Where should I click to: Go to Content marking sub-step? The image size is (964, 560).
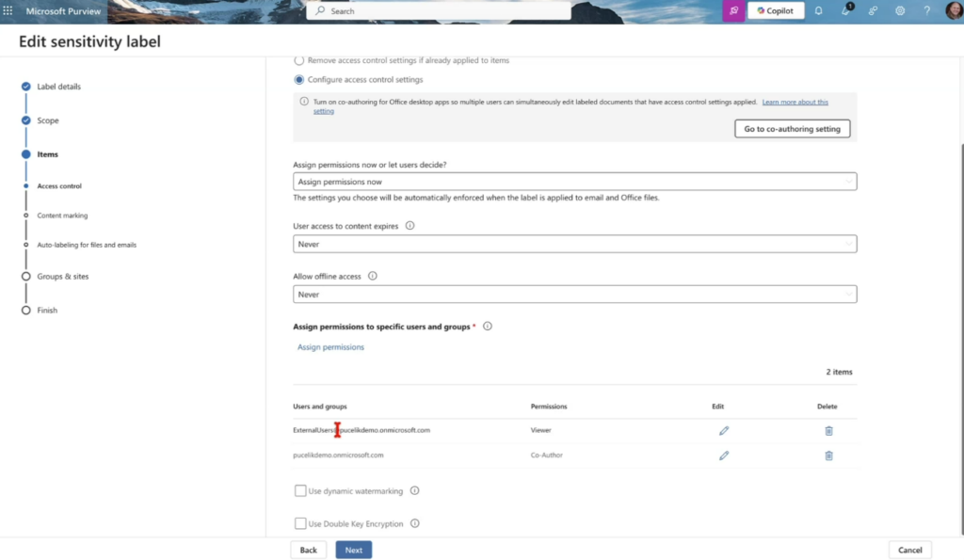[x=62, y=216]
